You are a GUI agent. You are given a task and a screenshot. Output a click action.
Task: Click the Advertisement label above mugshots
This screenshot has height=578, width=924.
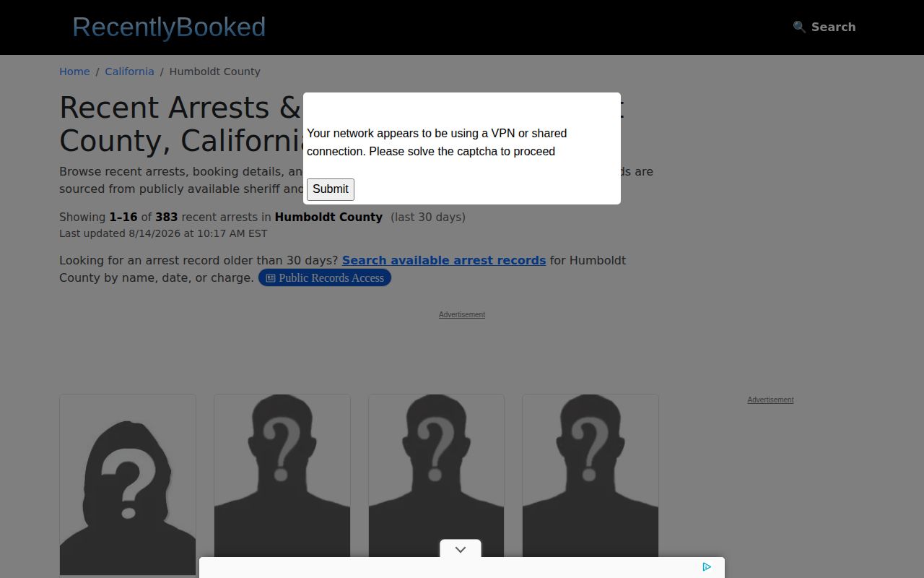point(462,314)
